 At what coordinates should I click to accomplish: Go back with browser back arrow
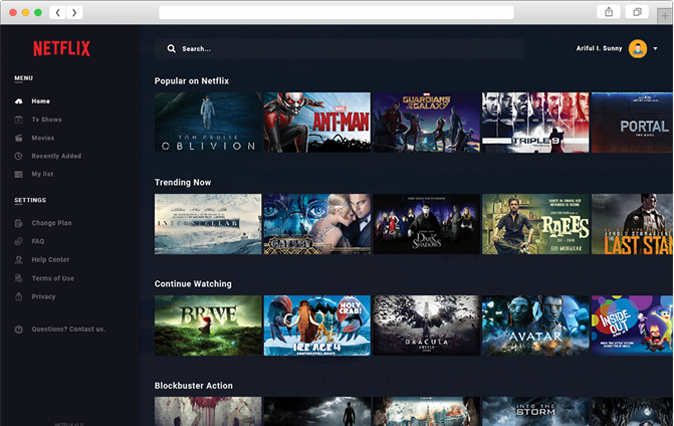58,12
